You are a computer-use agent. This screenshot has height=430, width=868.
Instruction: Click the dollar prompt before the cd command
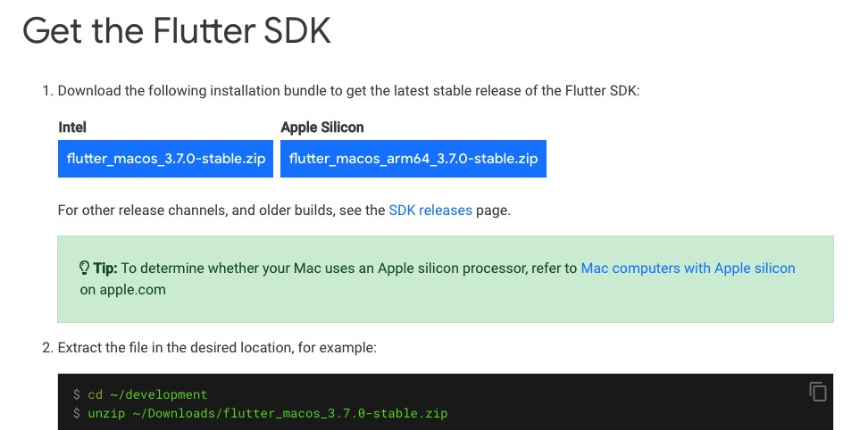click(77, 394)
